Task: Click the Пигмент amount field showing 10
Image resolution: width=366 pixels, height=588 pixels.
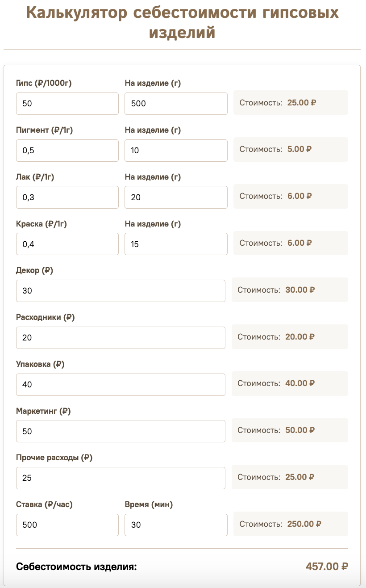Action: [x=176, y=151]
